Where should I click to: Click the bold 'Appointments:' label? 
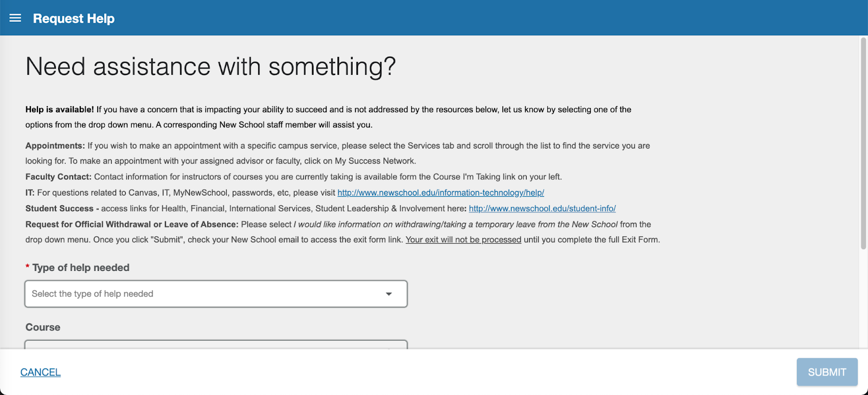[55, 146]
